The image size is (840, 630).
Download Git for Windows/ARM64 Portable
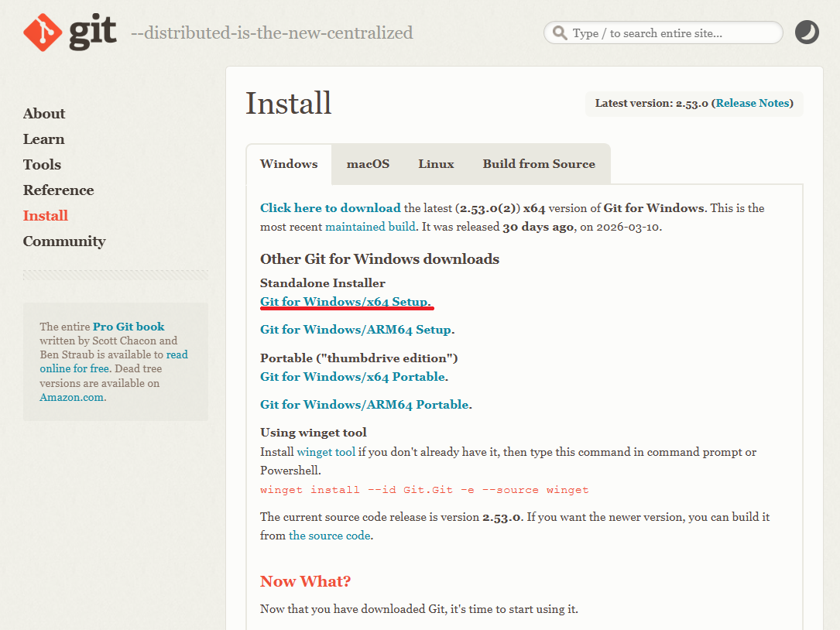coord(365,405)
